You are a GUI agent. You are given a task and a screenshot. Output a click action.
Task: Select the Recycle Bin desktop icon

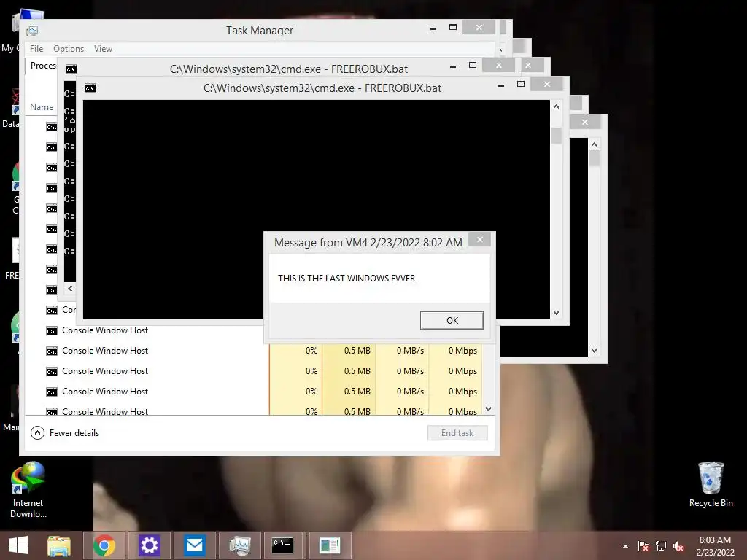pos(711,485)
